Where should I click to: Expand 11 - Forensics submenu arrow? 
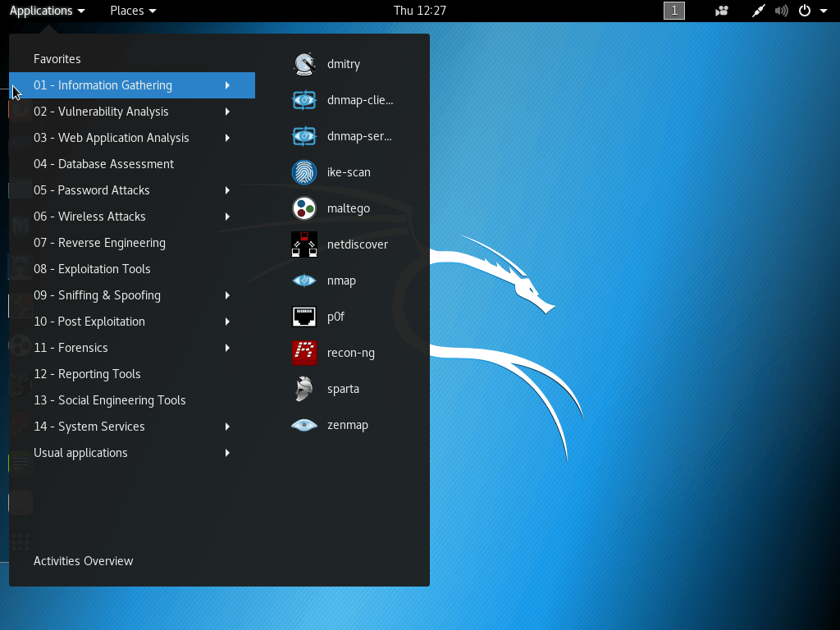tap(228, 348)
